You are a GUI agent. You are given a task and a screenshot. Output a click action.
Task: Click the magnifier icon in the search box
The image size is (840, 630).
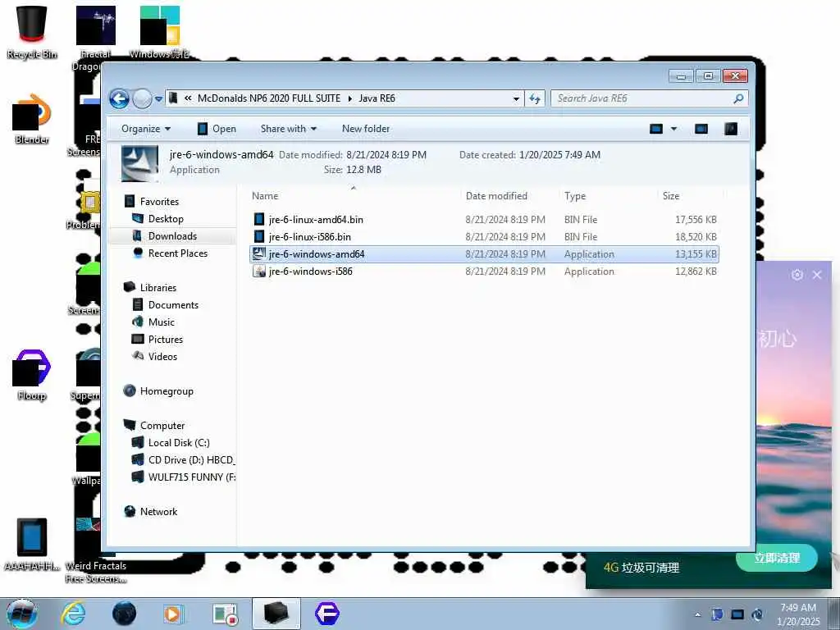pos(739,98)
